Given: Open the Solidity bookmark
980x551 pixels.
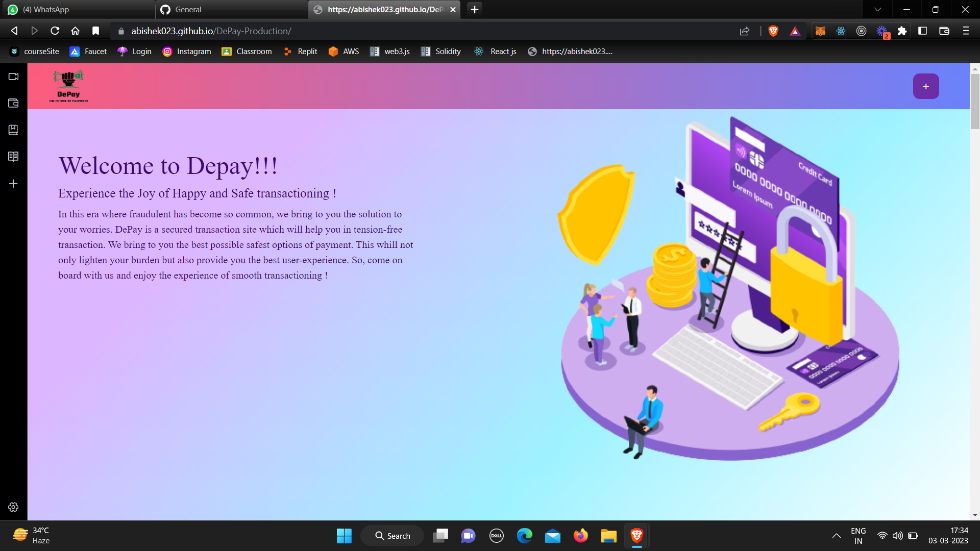Looking at the screenshot, I should (441, 52).
